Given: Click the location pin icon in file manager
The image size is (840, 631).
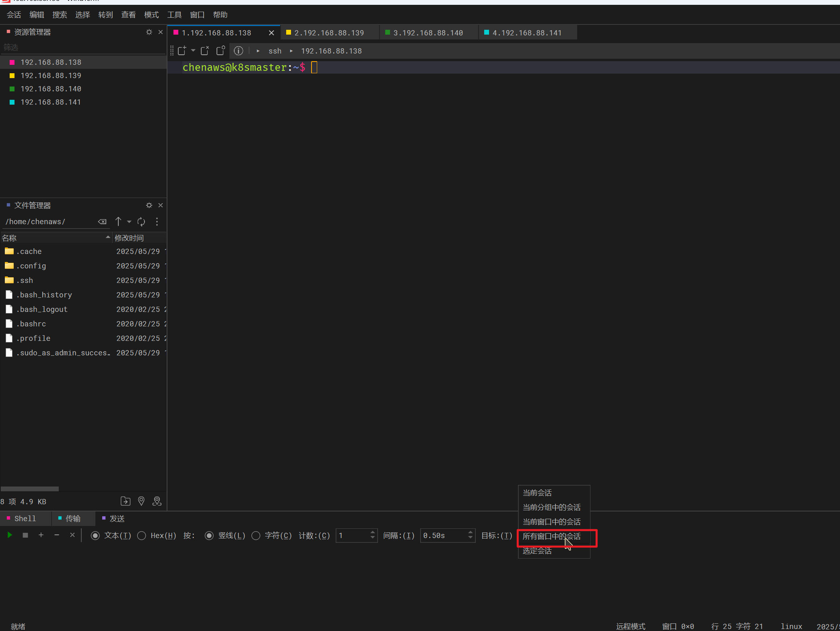Looking at the screenshot, I should tap(141, 501).
